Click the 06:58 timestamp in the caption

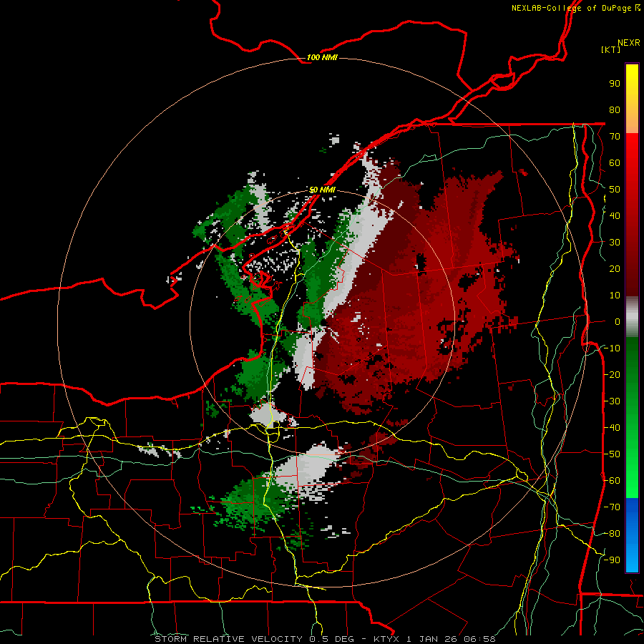479,639
